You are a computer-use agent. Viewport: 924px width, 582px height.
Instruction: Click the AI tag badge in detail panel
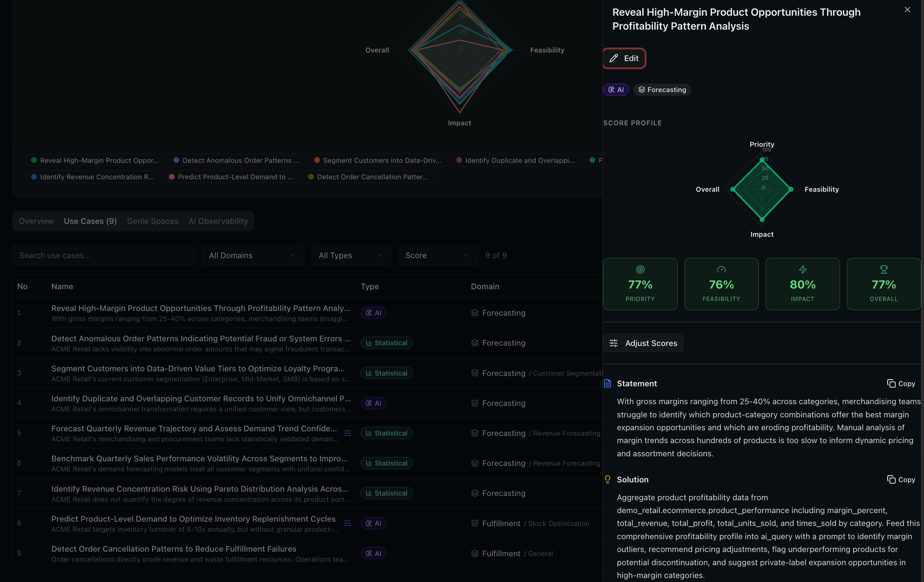[616, 90]
